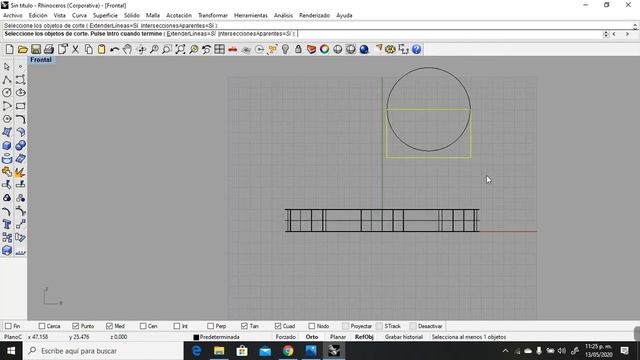Screen dimensions: 640x360
Task: Click the Frontal viewport title tab
Action: (x=41, y=60)
